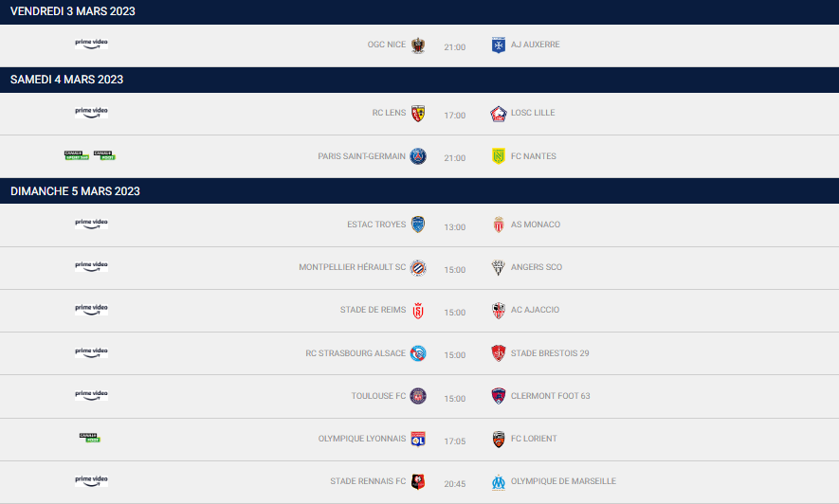
Task: Click the Olympique Lyonnais club crest
Action: (x=418, y=439)
